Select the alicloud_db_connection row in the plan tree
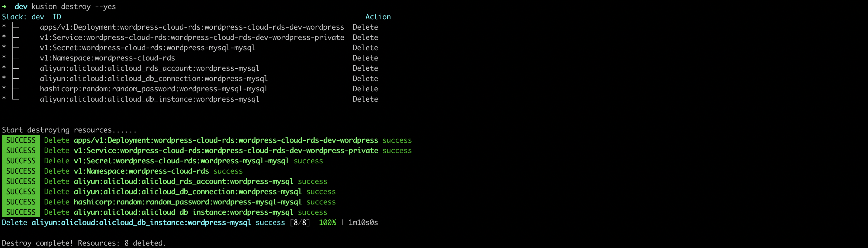 click(x=154, y=79)
